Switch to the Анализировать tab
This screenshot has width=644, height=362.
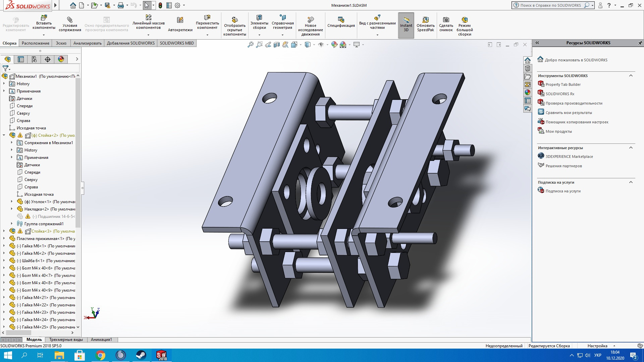click(87, 43)
